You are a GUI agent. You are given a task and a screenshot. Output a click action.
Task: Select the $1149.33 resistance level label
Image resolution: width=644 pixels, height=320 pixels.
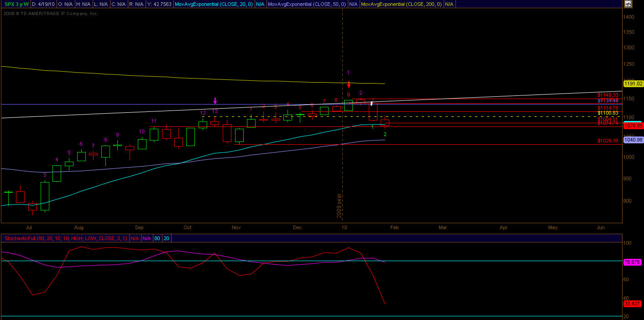point(607,95)
